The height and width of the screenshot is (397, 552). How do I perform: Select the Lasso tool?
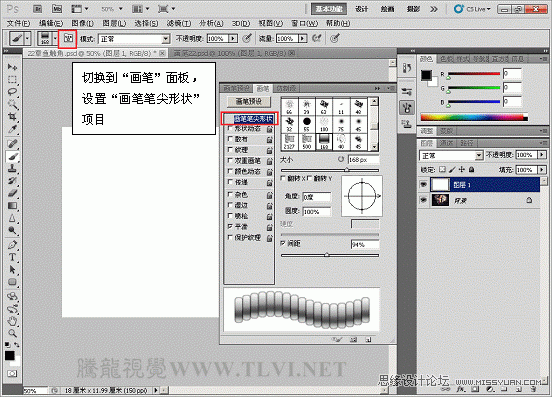pos(12,92)
